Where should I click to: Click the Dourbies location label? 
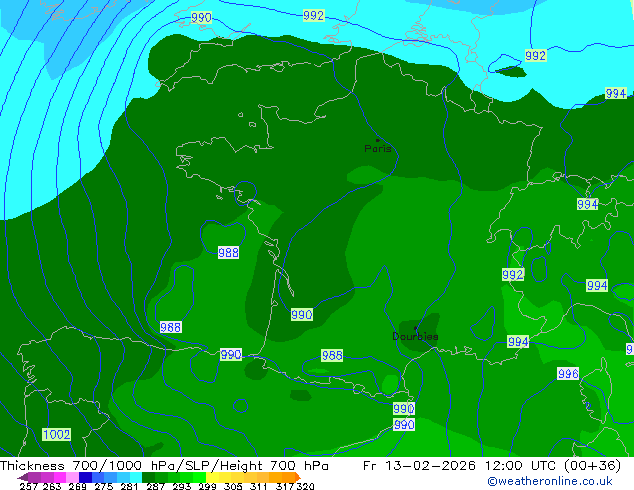[x=415, y=336]
